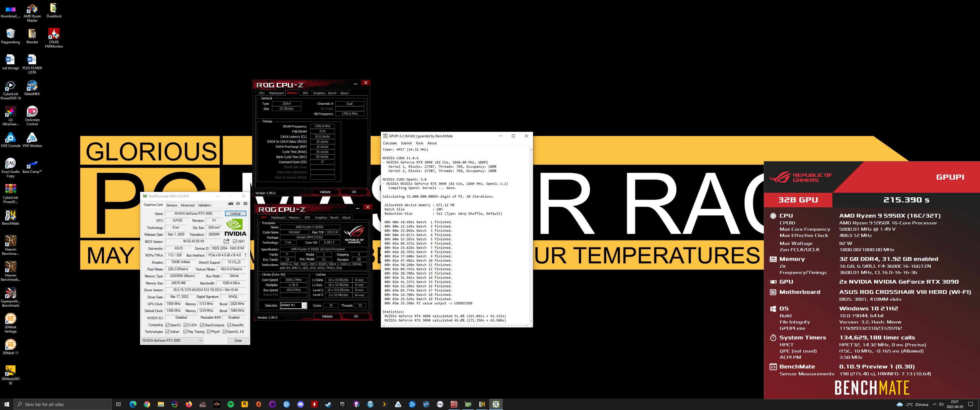
Task: Click the GPUPI vertical scrollbar
Action: [x=531, y=235]
